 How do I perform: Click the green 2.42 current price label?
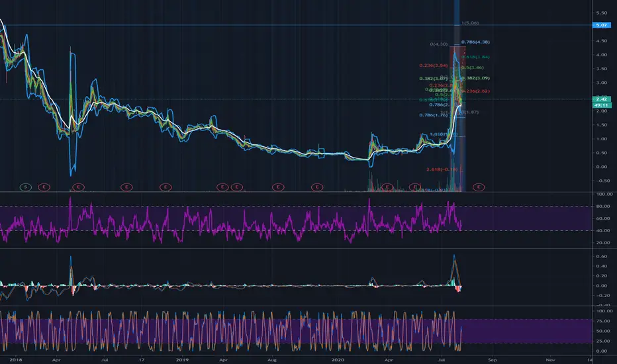pyautogui.click(x=601, y=99)
